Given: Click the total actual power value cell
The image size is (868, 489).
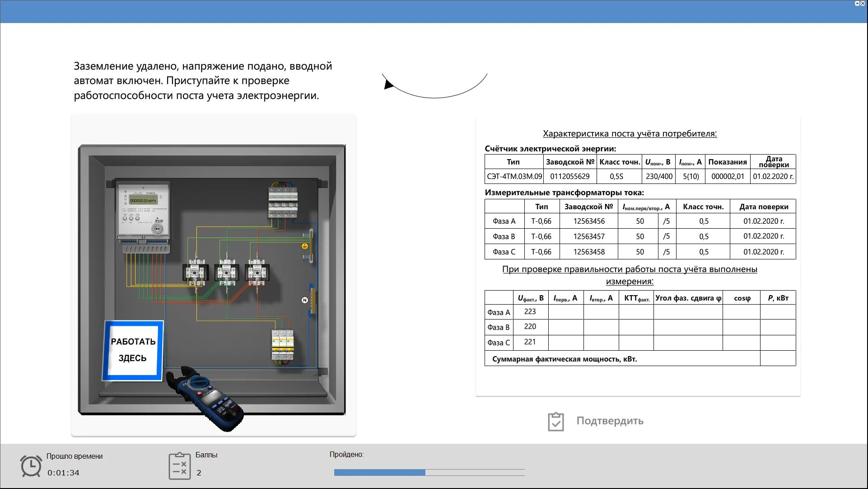Looking at the screenshot, I should click(778, 359).
